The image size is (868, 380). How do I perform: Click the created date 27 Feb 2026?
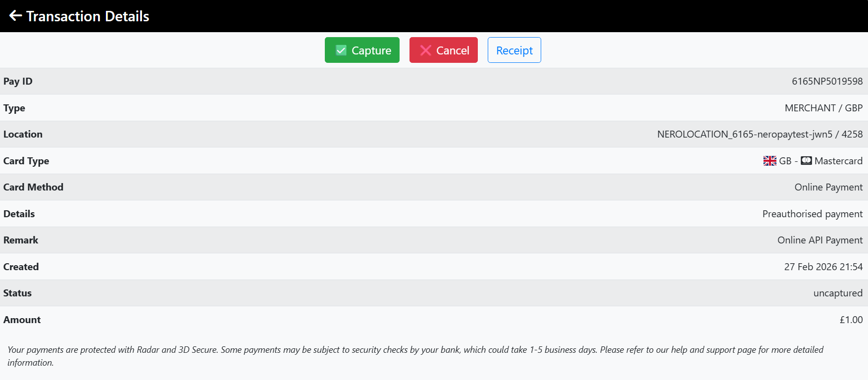(x=823, y=267)
